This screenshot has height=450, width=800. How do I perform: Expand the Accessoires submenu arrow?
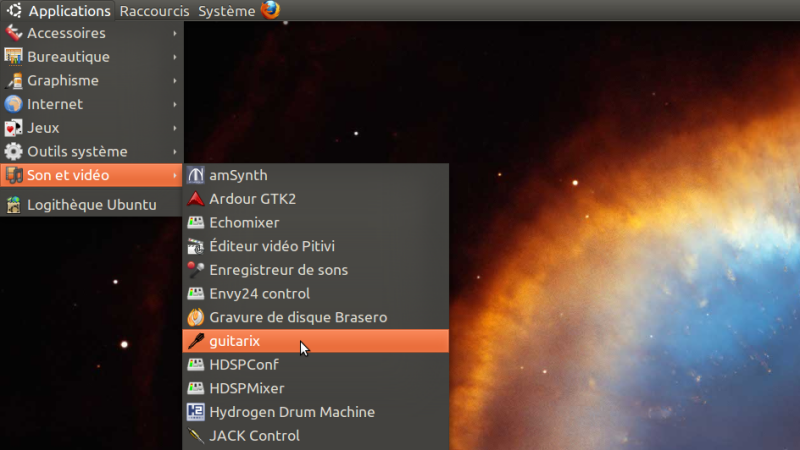pyautogui.click(x=175, y=33)
